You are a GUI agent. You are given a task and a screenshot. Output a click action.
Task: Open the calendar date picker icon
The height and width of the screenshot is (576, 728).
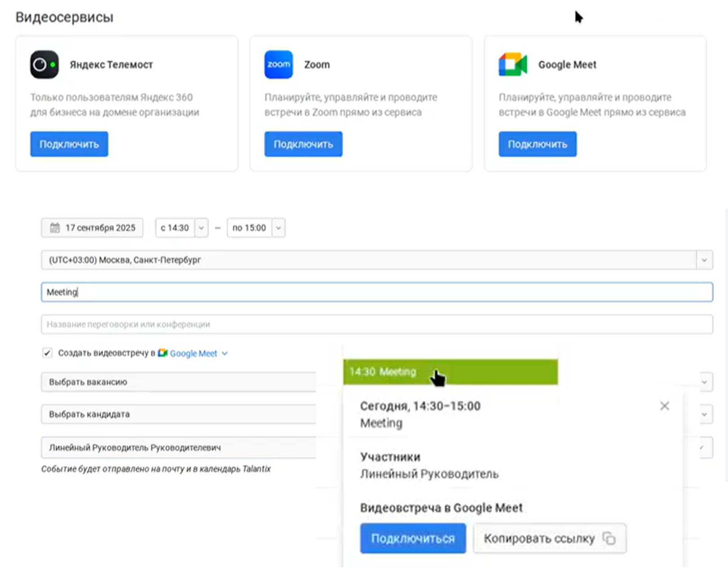pos(55,228)
